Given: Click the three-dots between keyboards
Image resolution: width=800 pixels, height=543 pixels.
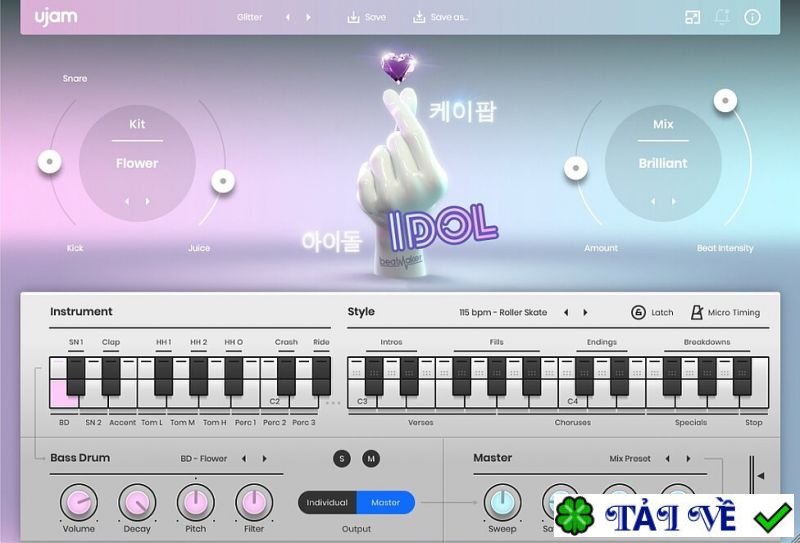Looking at the screenshot, I should click(x=333, y=403).
